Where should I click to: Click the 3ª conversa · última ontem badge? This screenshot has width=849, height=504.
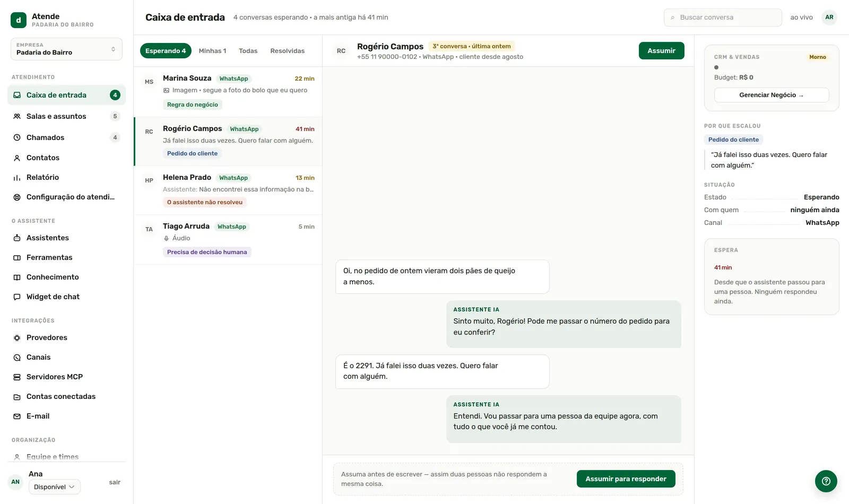pos(472,46)
